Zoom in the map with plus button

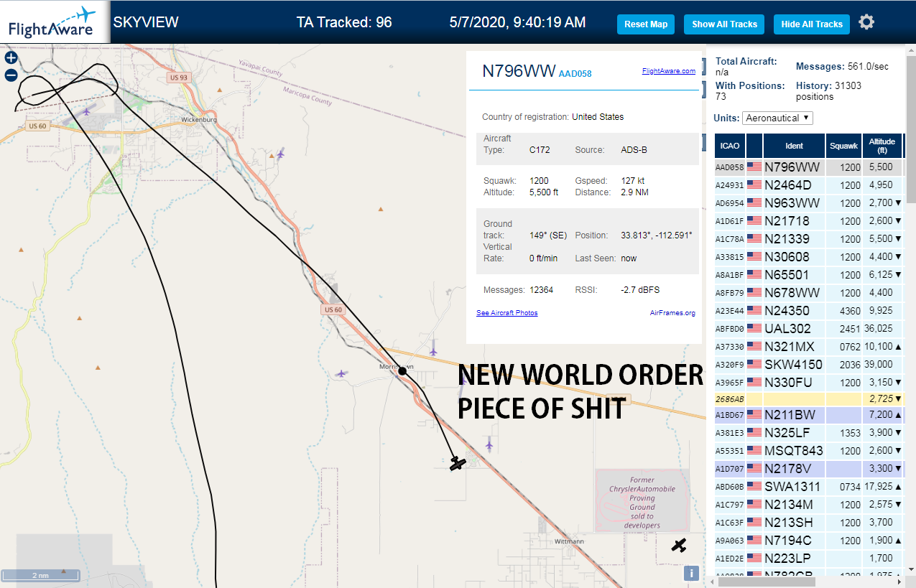coord(11,58)
